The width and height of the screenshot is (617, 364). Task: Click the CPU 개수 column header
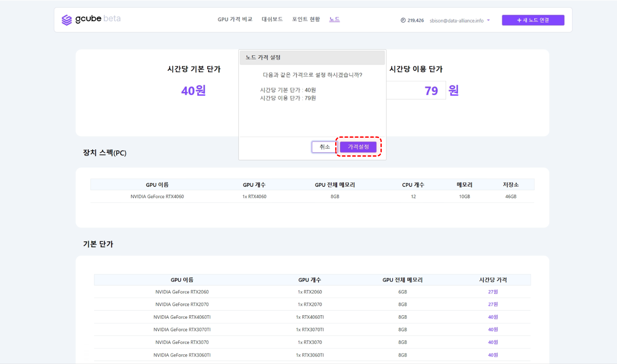[x=413, y=185]
